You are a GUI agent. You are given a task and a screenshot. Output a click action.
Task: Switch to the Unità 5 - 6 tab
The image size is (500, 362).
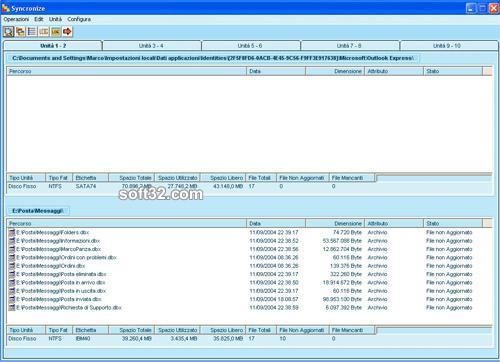(250, 46)
